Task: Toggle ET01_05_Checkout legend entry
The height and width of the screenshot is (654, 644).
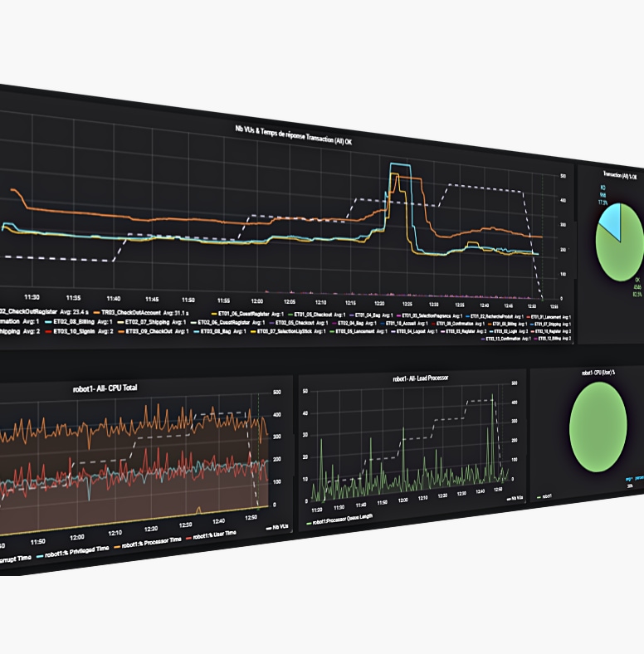Action: coord(317,315)
